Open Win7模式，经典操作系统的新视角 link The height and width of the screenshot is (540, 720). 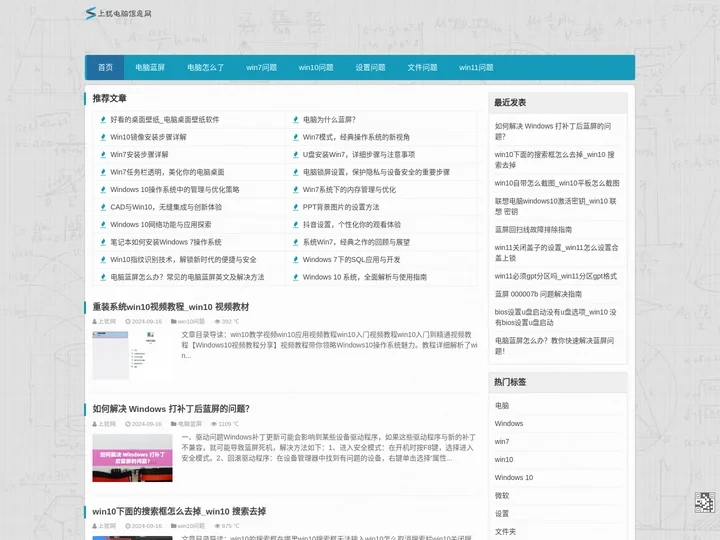tap(356, 137)
